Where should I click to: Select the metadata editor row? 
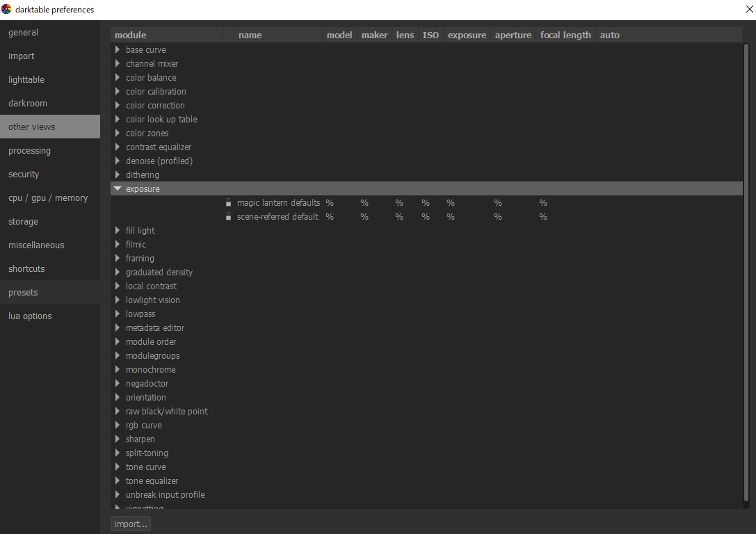point(427,327)
